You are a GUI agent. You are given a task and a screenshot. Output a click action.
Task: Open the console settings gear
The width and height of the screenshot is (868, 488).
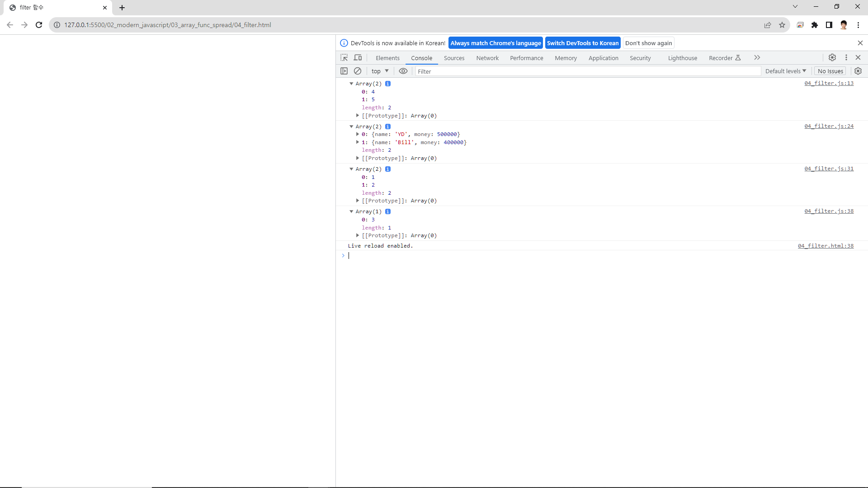(x=858, y=71)
